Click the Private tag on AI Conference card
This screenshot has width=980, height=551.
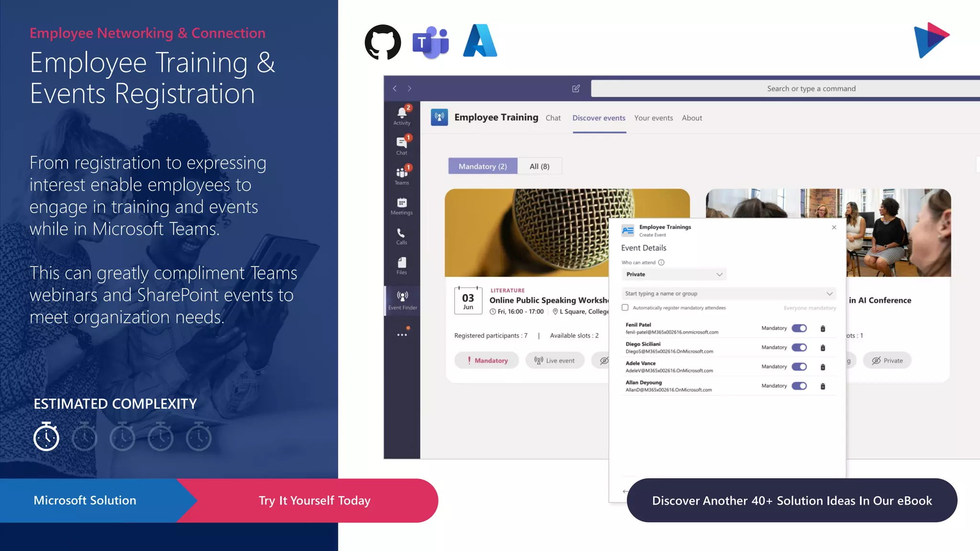tap(888, 360)
